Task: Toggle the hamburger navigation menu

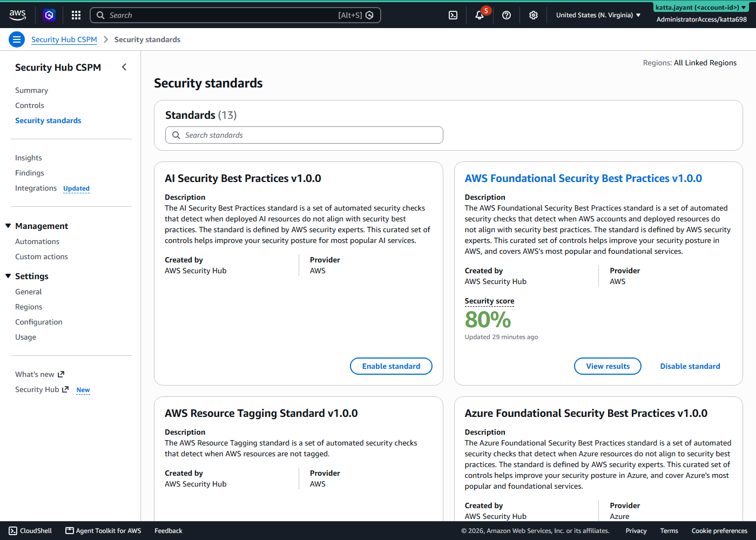Action: click(17, 39)
